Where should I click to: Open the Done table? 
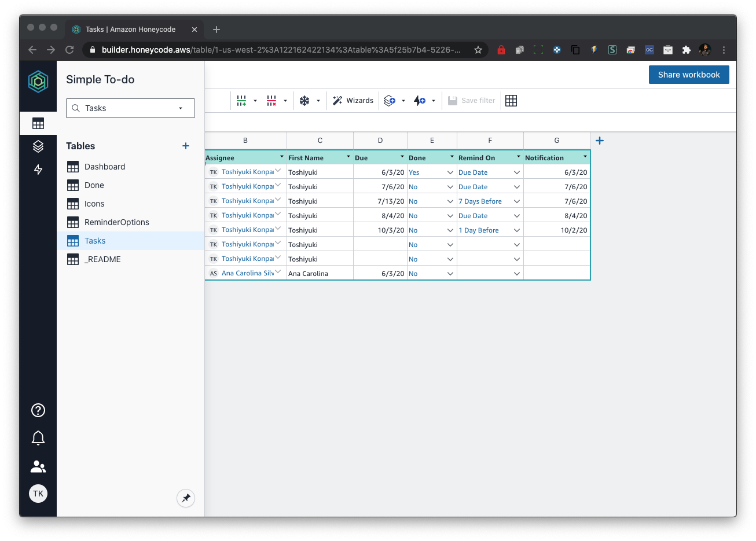pyautogui.click(x=130, y=185)
